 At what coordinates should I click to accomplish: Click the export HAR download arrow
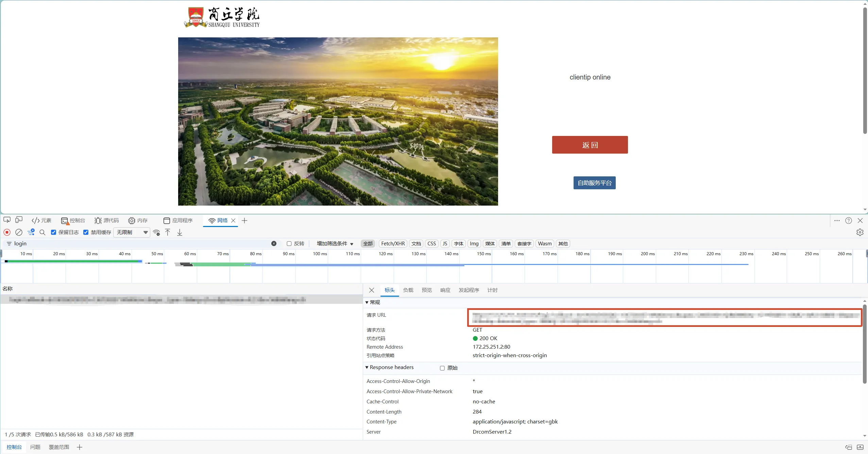[x=180, y=232]
